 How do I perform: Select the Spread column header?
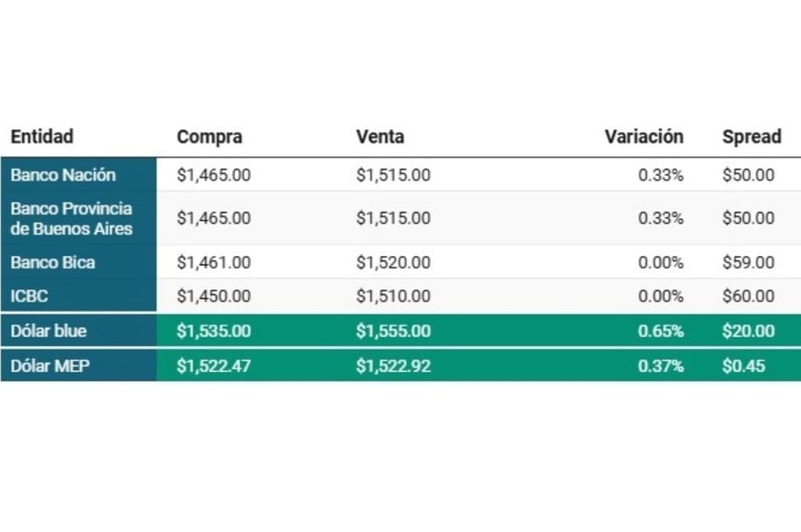click(751, 137)
